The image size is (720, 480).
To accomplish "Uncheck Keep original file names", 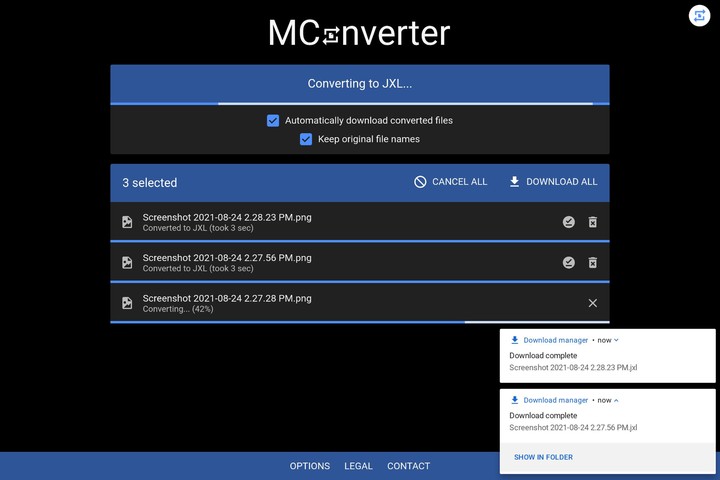I will coord(306,140).
